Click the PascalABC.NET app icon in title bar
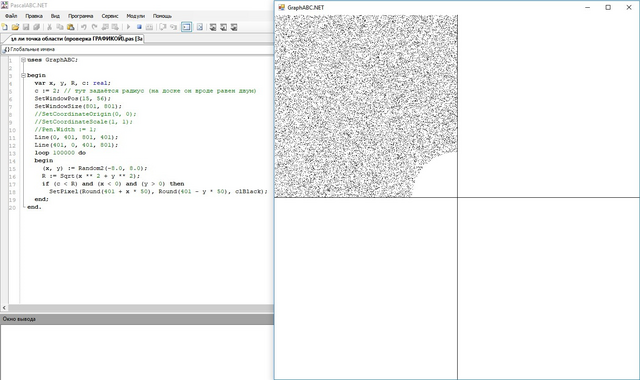Screen dimensions: 640x380 [4, 5]
